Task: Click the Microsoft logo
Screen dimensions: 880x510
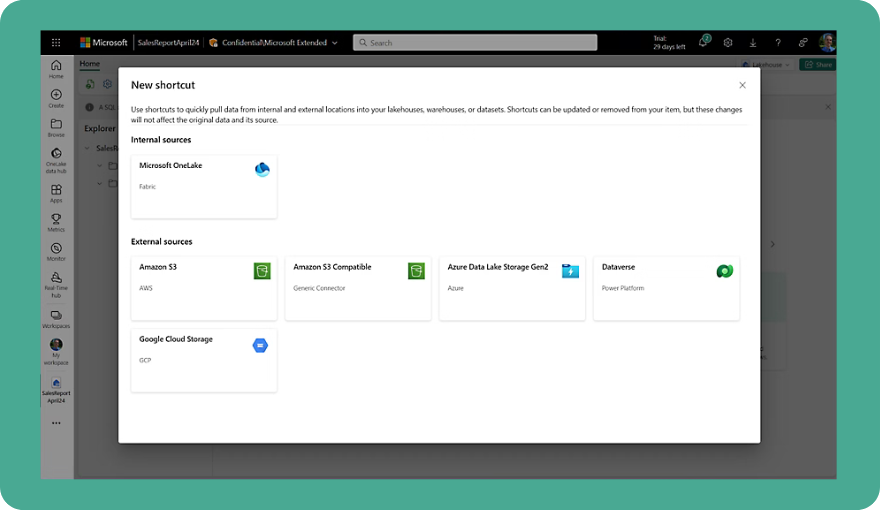Action: 104,43
